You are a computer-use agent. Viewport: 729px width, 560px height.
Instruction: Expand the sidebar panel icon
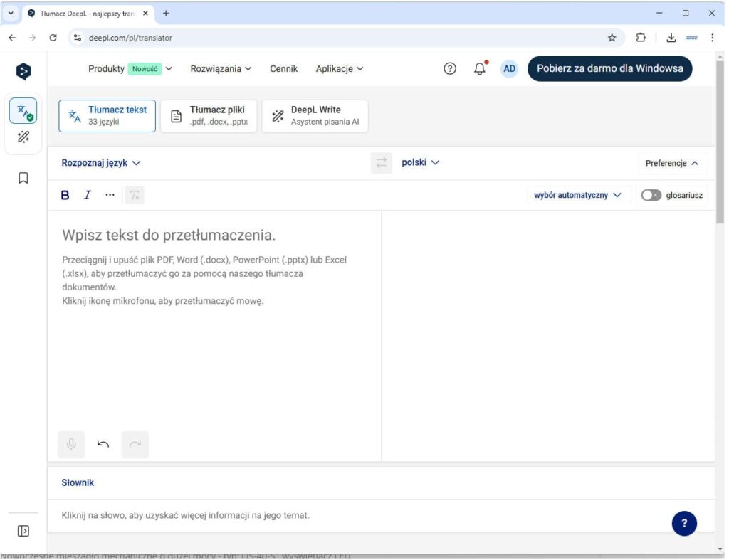tap(23, 531)
